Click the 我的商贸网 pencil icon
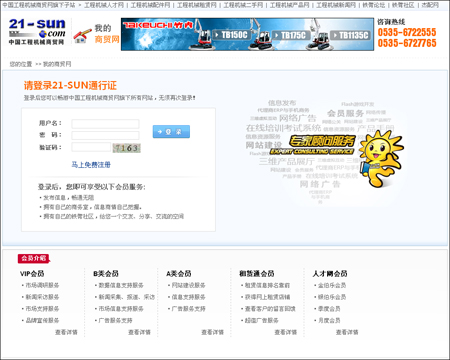Image resolution: width=450 pixels, height=360 pixels. tap(82, 36)
